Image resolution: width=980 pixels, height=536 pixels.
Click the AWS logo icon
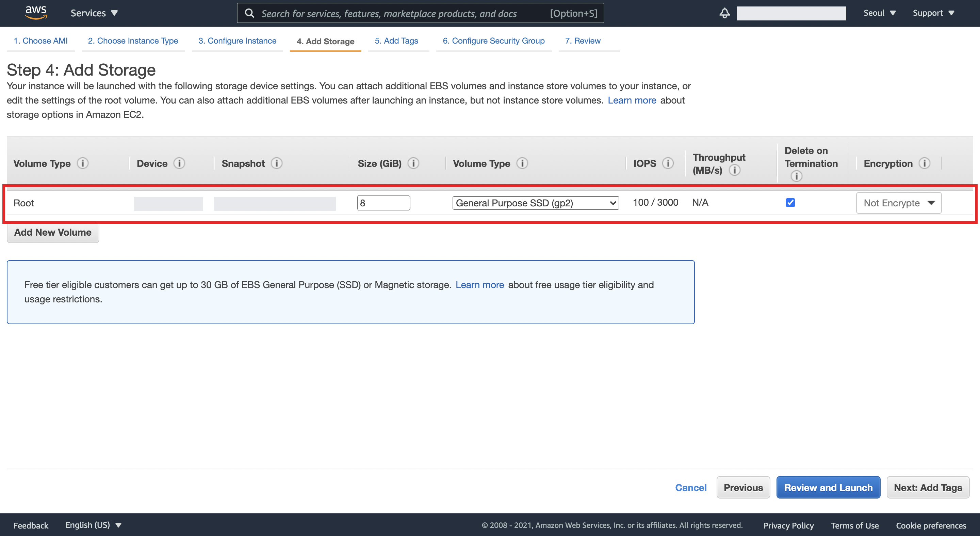click(x=36, y=13)
